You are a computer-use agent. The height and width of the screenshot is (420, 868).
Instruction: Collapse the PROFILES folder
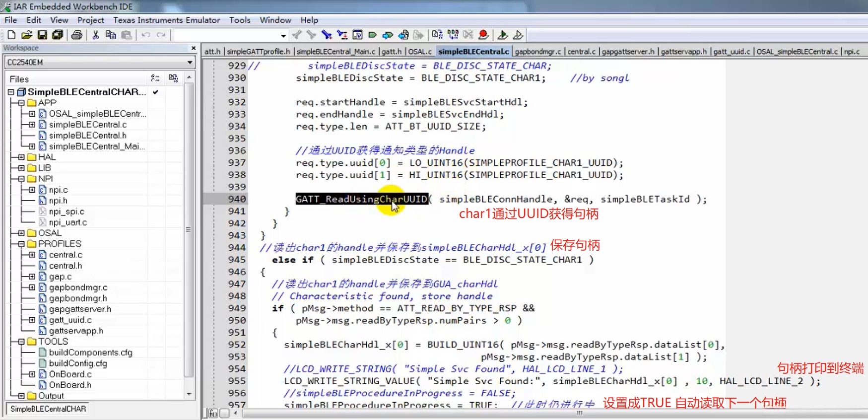click(21, 244)
